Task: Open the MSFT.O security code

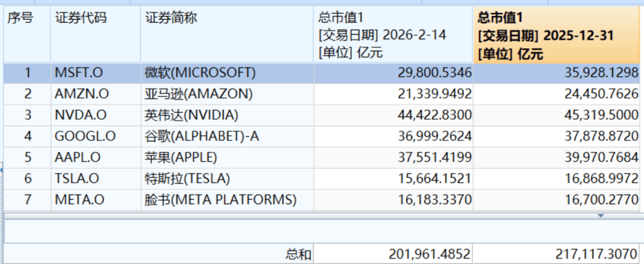Action: [x=79, y=73]
